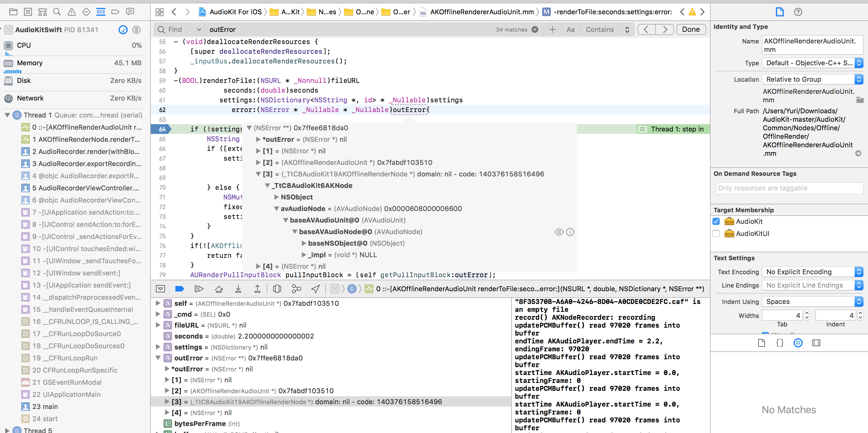The height and width of the screenshot is (433, 868).
Task: Open the Line Endings dropdown
Action: click(812, 285)
